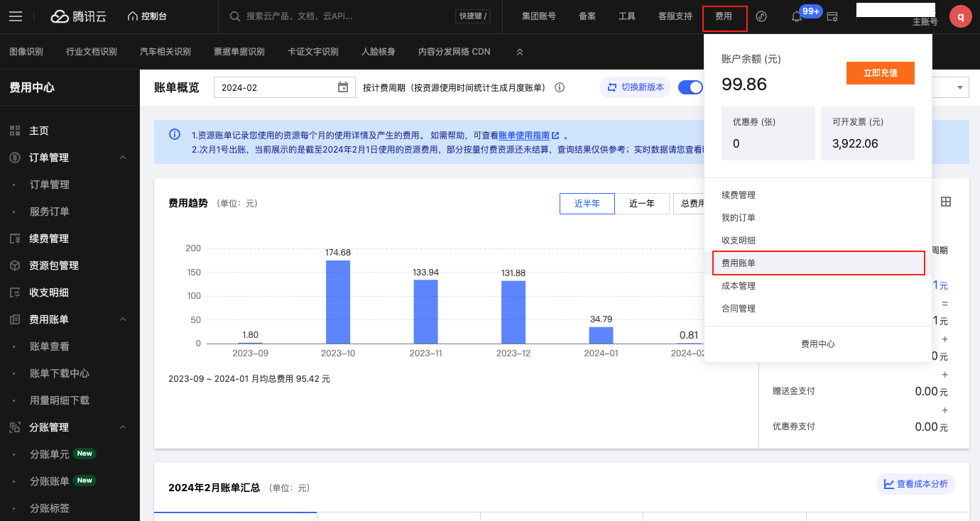
Task: Select 订单管理 sub-item in sidebar
Action: [50, 185]
